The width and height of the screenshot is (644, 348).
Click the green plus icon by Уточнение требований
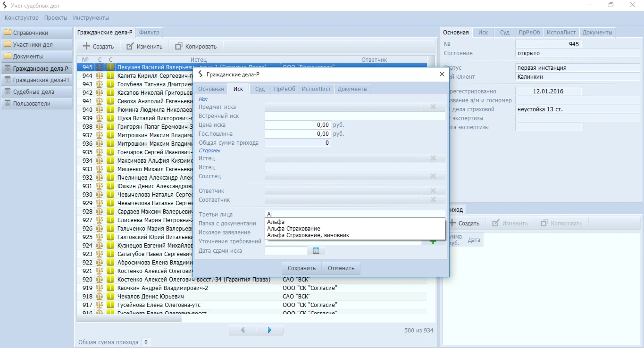[x=433, y=242]
